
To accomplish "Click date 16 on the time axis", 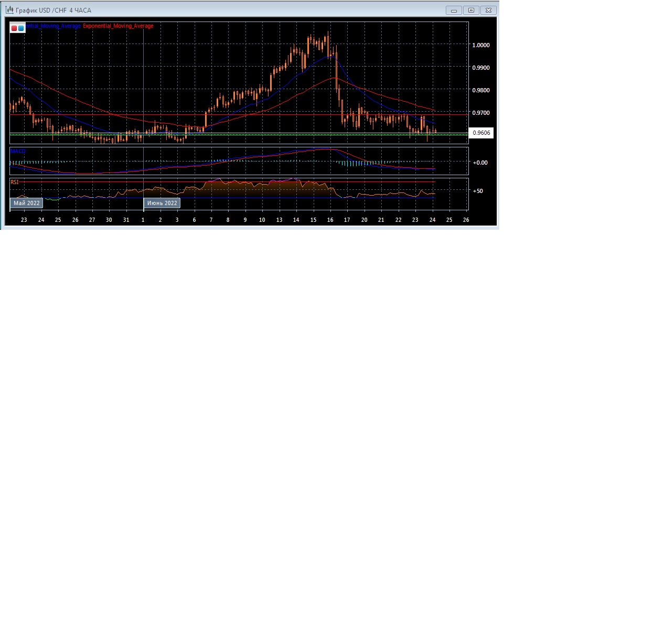I will (x=330, y=220).
